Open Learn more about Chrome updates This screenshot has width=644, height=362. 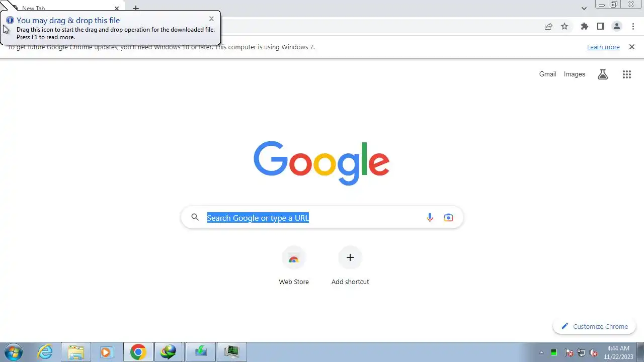(x=603, y=47)
